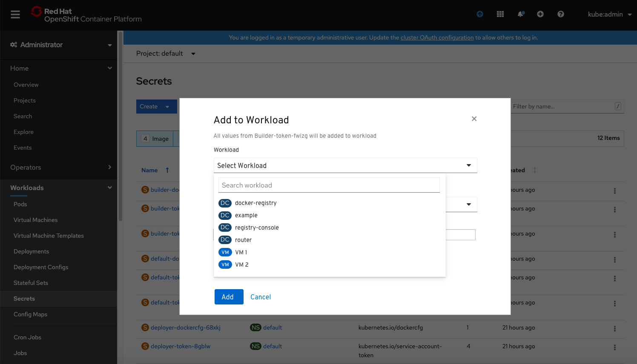637x364 pixels.
Task: Click the sidebar vertical scrollbar
Action: pos(121,126)
